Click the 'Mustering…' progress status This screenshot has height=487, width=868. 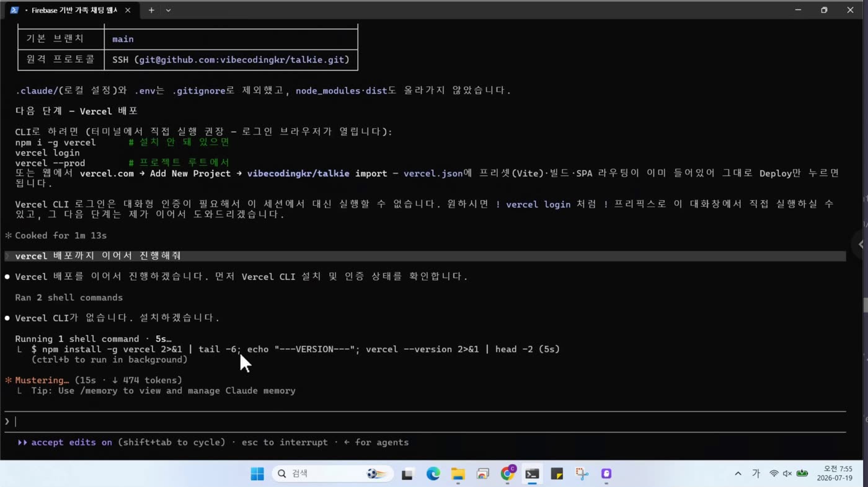[x=42, y=380]
